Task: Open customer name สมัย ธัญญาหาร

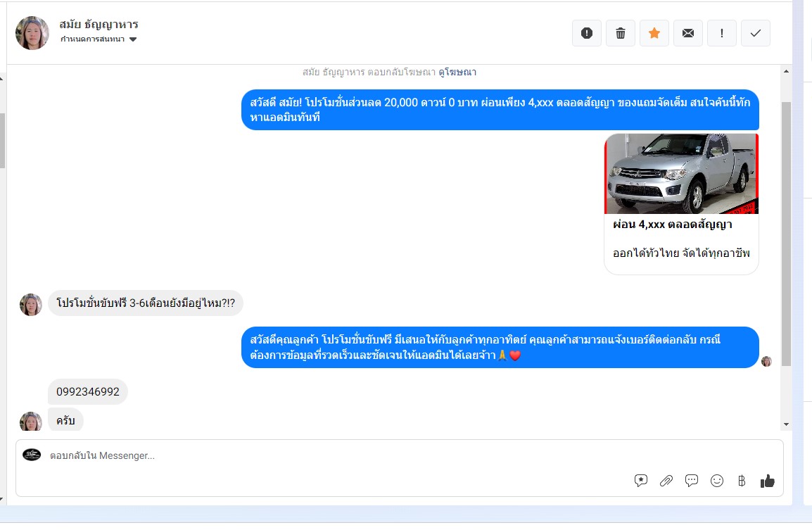Action: pyautogui.click(x=99, y=25)
